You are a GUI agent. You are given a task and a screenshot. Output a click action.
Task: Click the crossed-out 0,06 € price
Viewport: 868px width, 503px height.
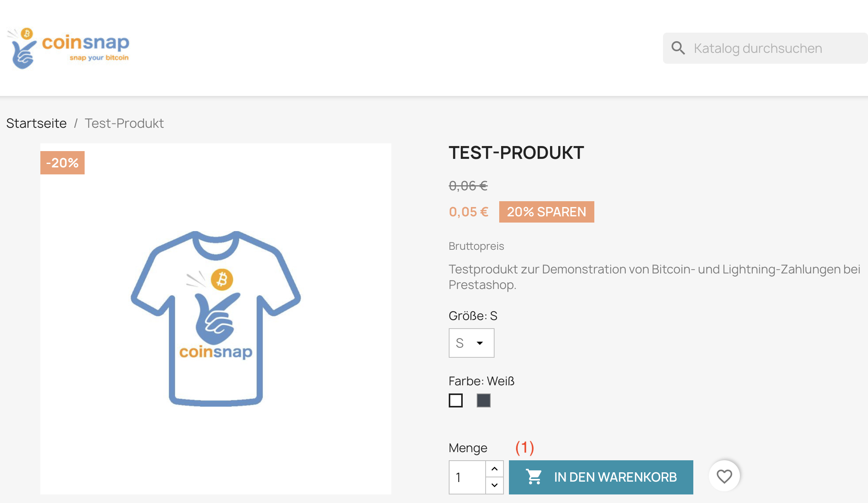(x=468, y=186)
